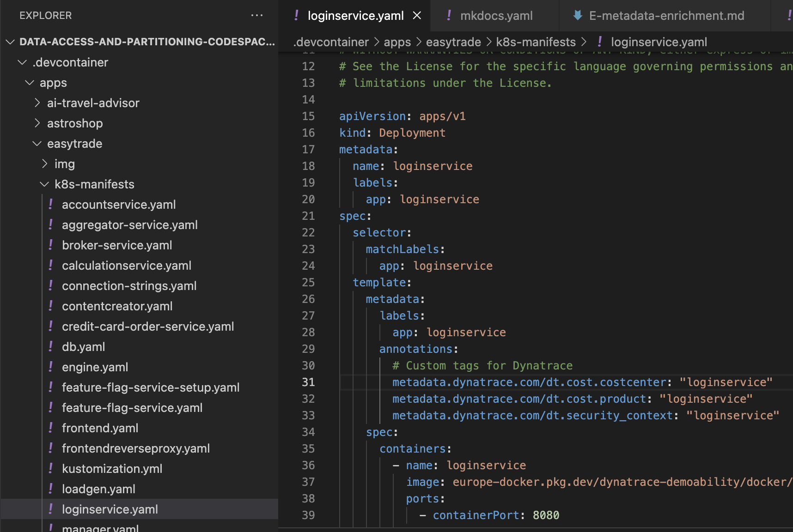
Task: Collapse the k8s-manifests folder chevron
Action: point(44,184)
